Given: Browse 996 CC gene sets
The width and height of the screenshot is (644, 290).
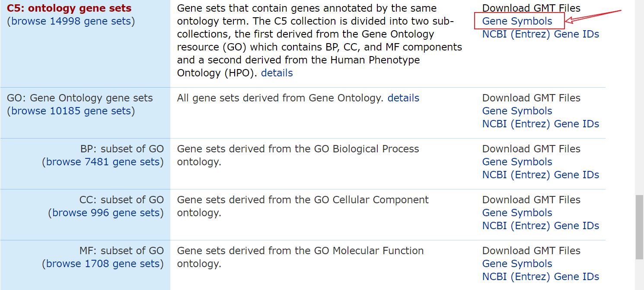Looking at the screenshot, I should pyautogui.click(x=106, y=213).
